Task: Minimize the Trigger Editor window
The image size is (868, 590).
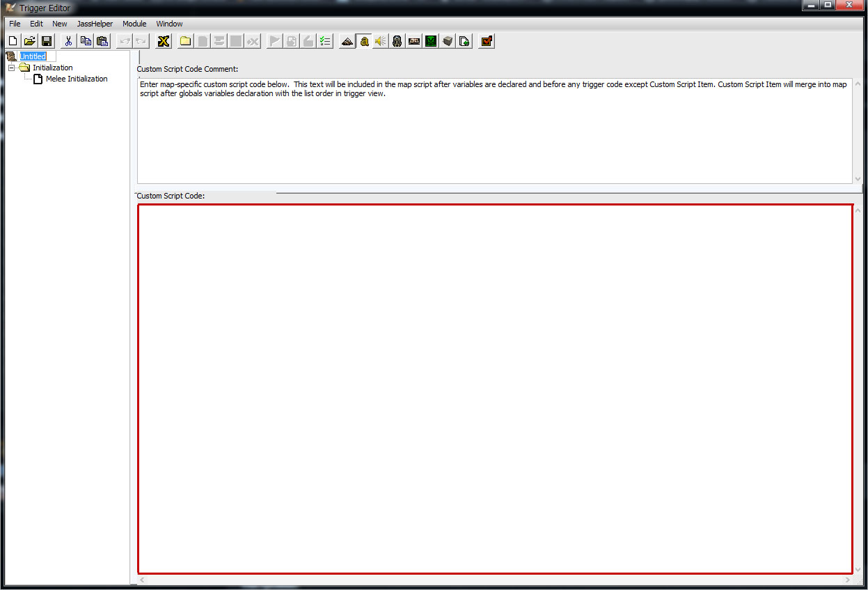Action: pyautogui.click(x=811, y=6)
